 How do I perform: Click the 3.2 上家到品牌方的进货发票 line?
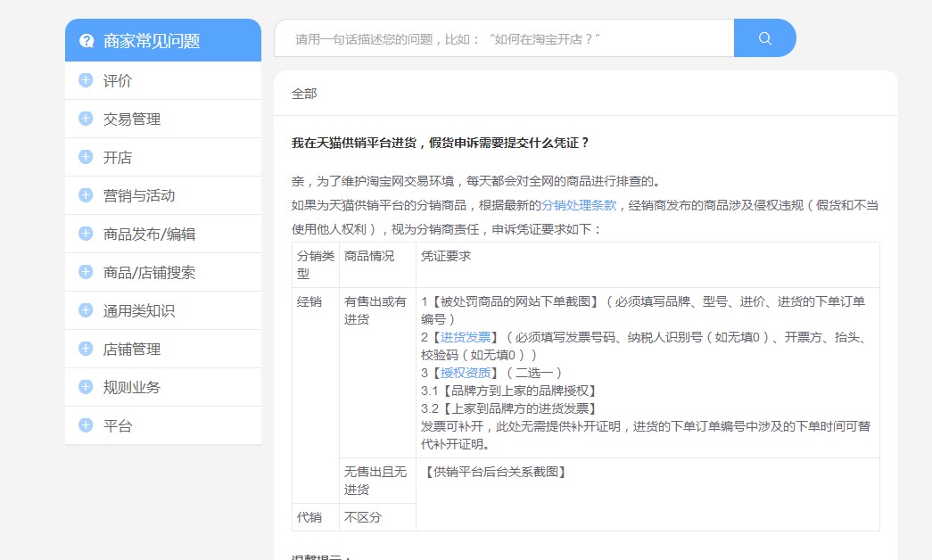508,408
